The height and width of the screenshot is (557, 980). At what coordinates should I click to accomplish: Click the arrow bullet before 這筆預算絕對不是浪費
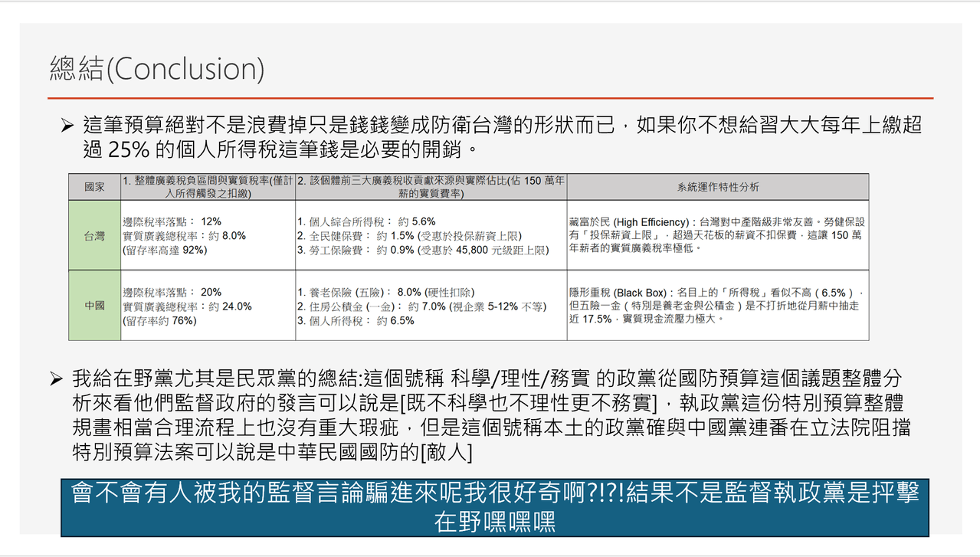(x=67, y=125)
